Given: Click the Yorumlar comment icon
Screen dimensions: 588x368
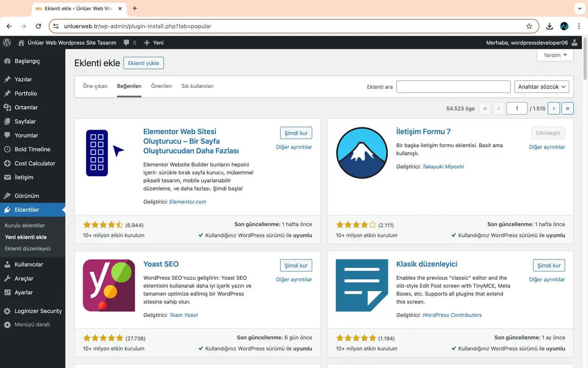Looking at the screenshot, I should point(7,135).
